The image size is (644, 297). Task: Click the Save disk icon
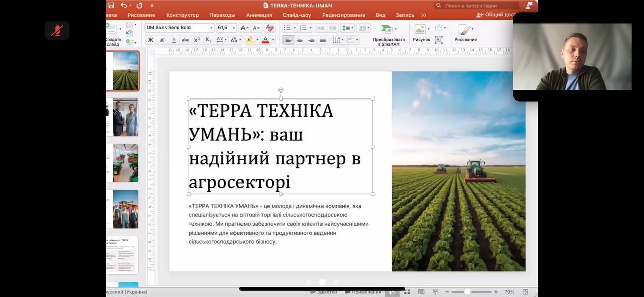click(111, 5)
